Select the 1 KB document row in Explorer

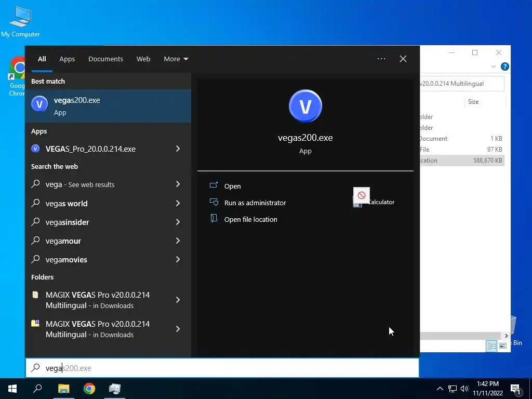(462, 138)
